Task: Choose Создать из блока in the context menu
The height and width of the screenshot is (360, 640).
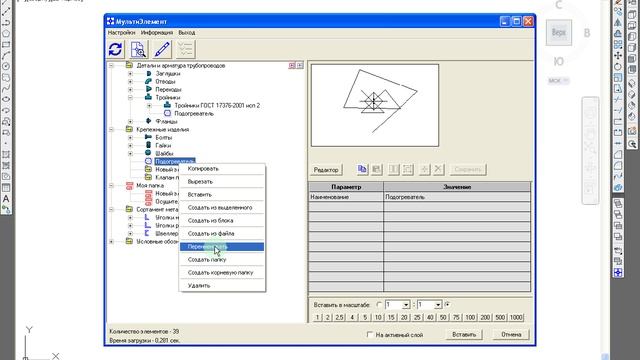Action: click(x=222, y=220)
